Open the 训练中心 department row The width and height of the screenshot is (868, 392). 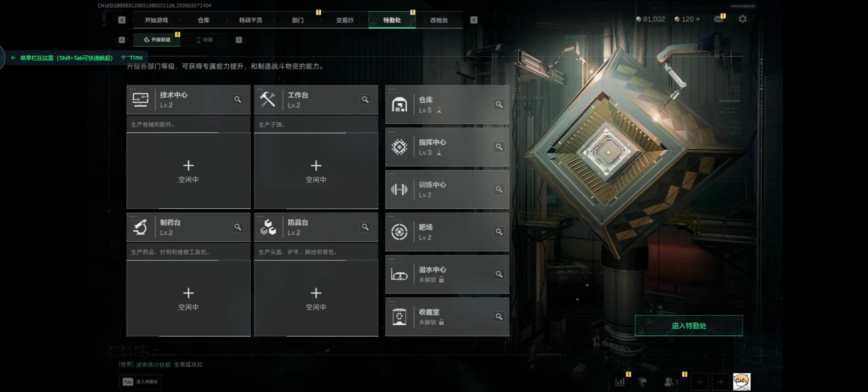[x=447, y=190]
